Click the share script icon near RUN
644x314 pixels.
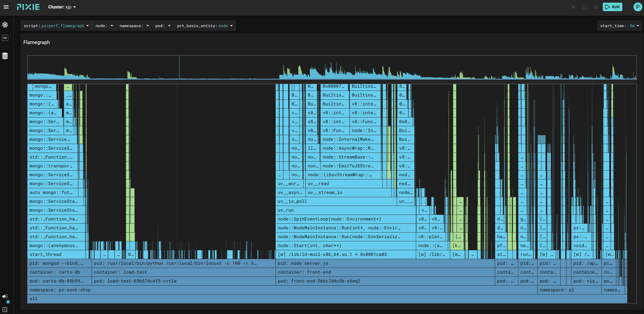coord(574,7)
